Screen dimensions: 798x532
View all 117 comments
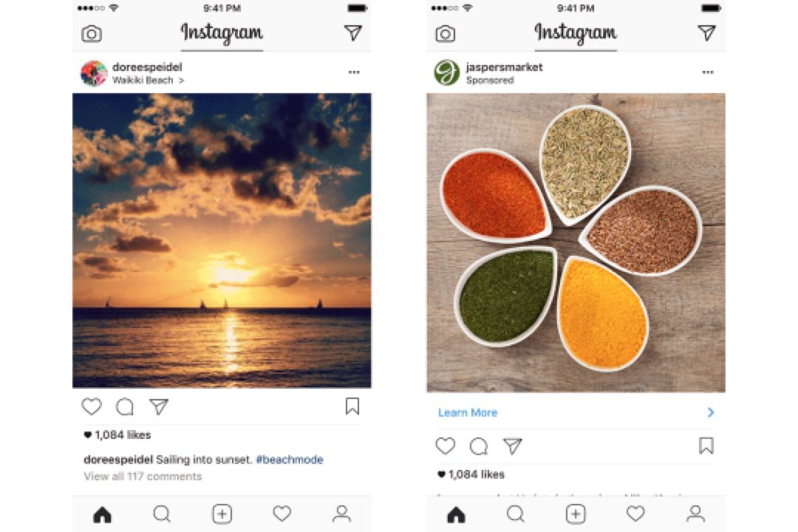(x=143, y=477)
